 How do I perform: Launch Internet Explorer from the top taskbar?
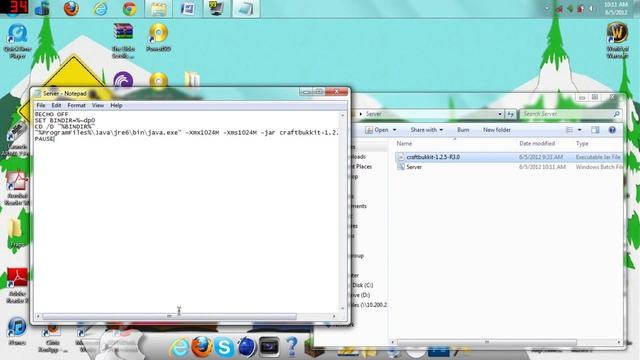tap(100, 8)
